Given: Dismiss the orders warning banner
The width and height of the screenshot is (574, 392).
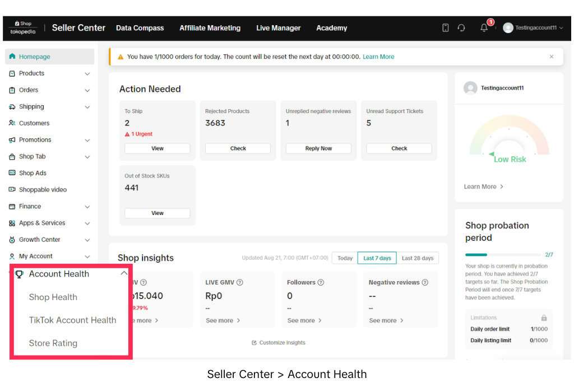Looking at the screenshot, I should click(552, 57).
